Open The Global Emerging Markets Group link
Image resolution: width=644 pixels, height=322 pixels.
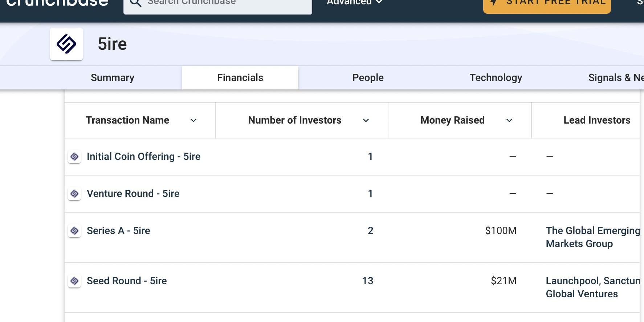pyautogui.click(x=593, y=237)
